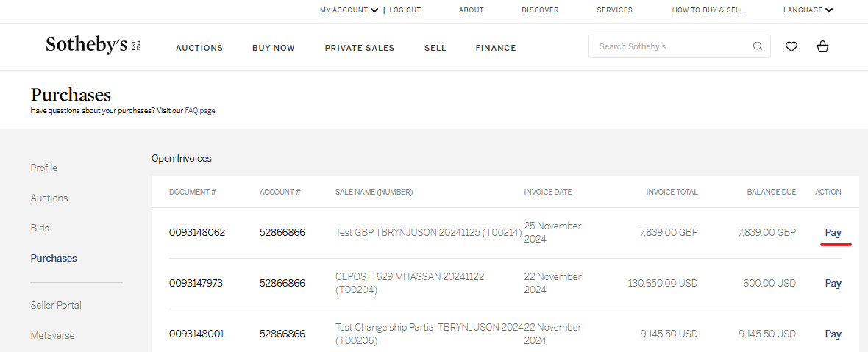Click document number 0093148062

click(x=197, y=233)
